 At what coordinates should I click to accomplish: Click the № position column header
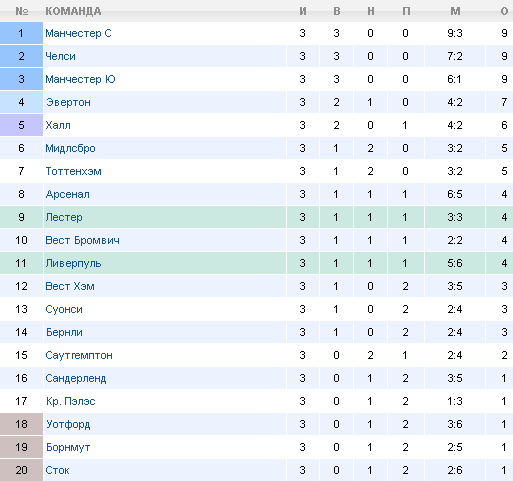pyautogui.click(x=21, y=11)
